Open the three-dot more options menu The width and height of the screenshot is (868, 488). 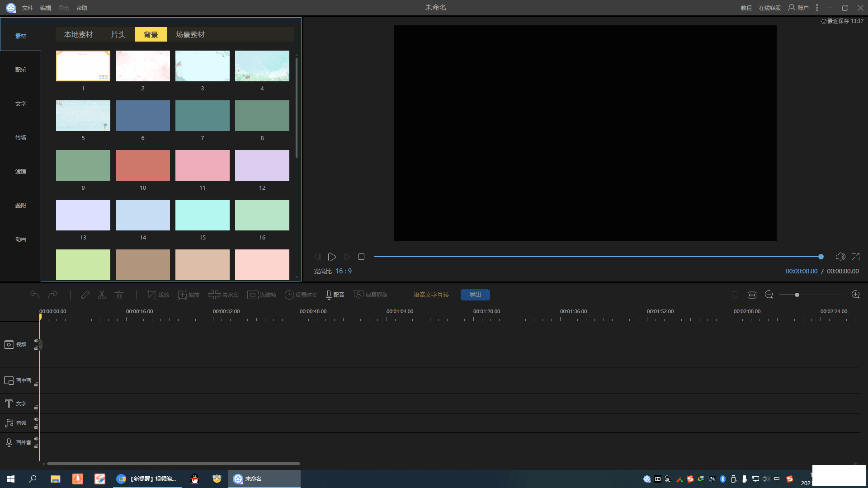pos(817,8)
